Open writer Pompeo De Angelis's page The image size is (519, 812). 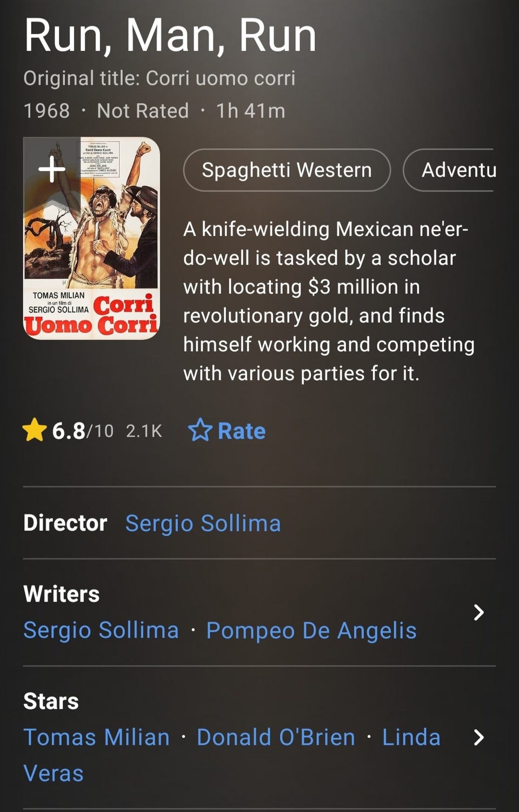click(x=311, y=630)
